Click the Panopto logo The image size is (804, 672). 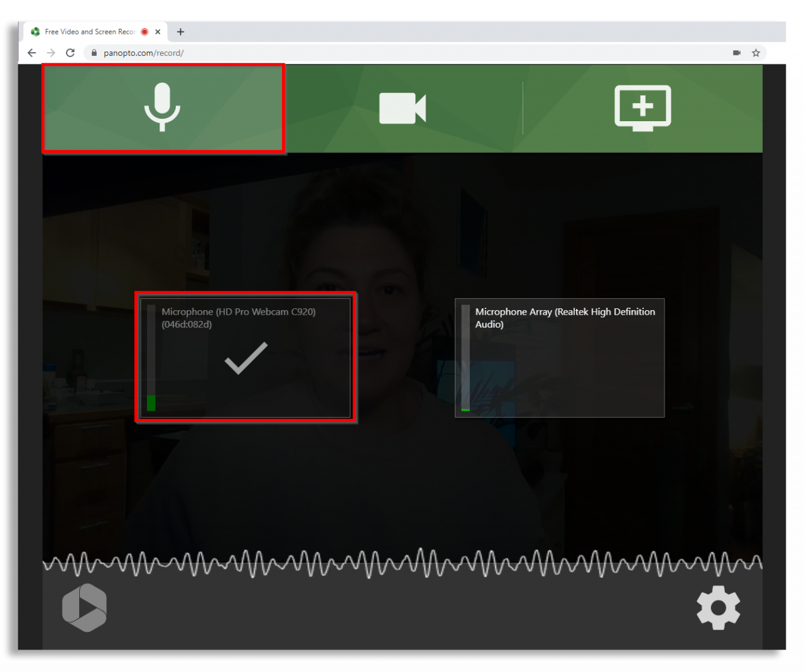85,607
